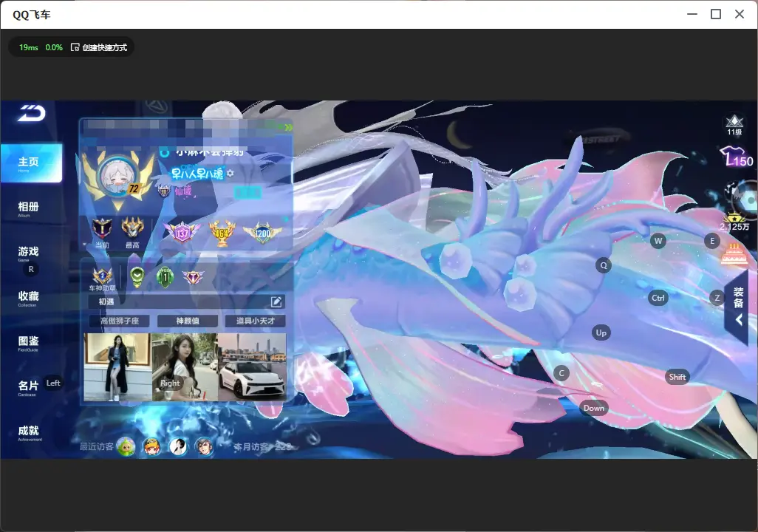The image size is (758, 532).
Task: Click the 高傲狮子座 tag
Action: pyautogui.click(x=120, y=321)
